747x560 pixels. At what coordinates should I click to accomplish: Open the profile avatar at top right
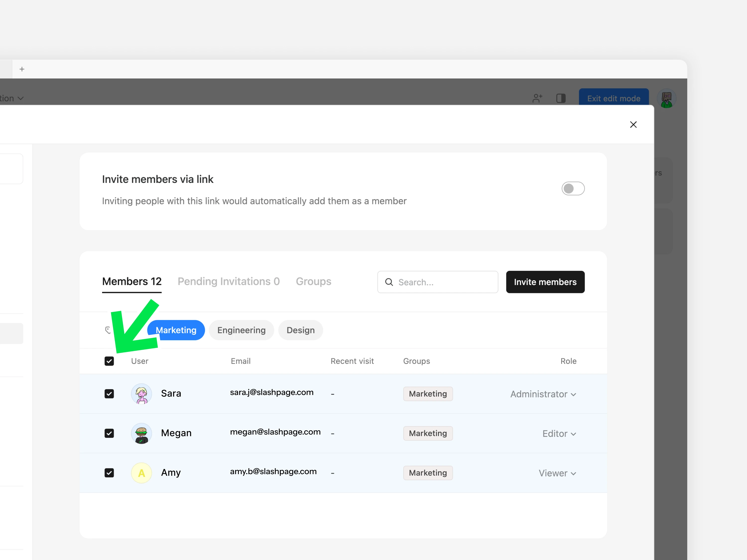click(x=666, y=99)
